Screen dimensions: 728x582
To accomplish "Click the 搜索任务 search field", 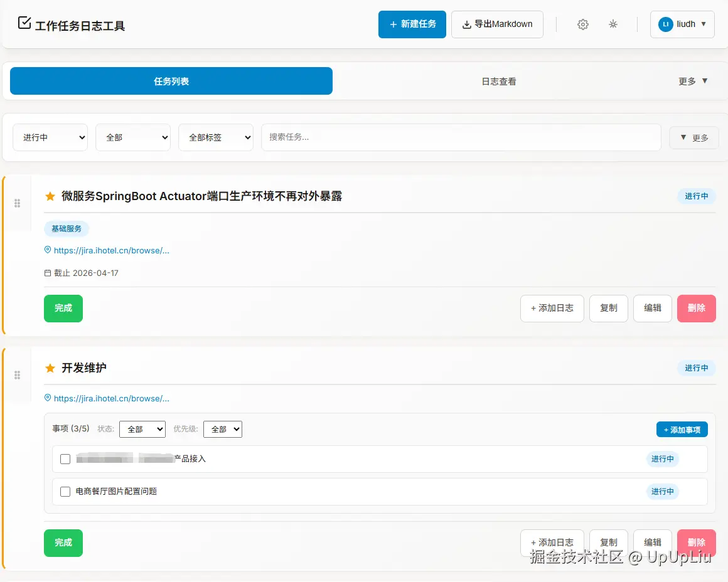I will [461, 137].
